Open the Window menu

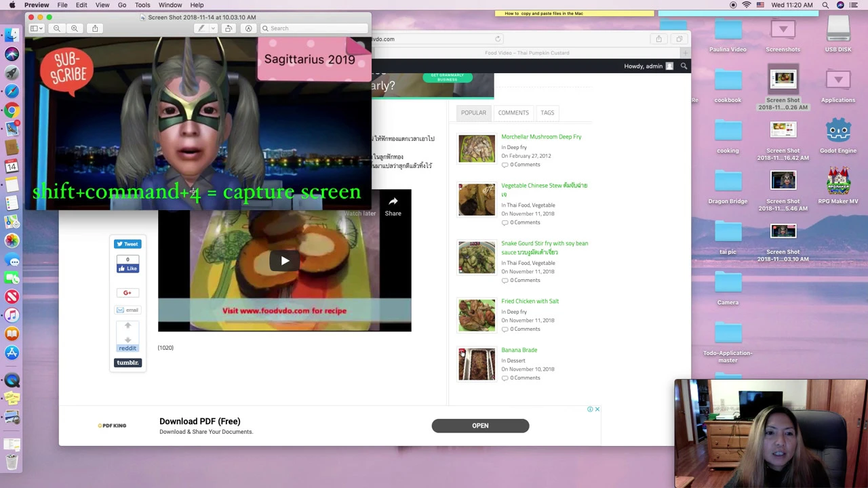tap(170, 5)
